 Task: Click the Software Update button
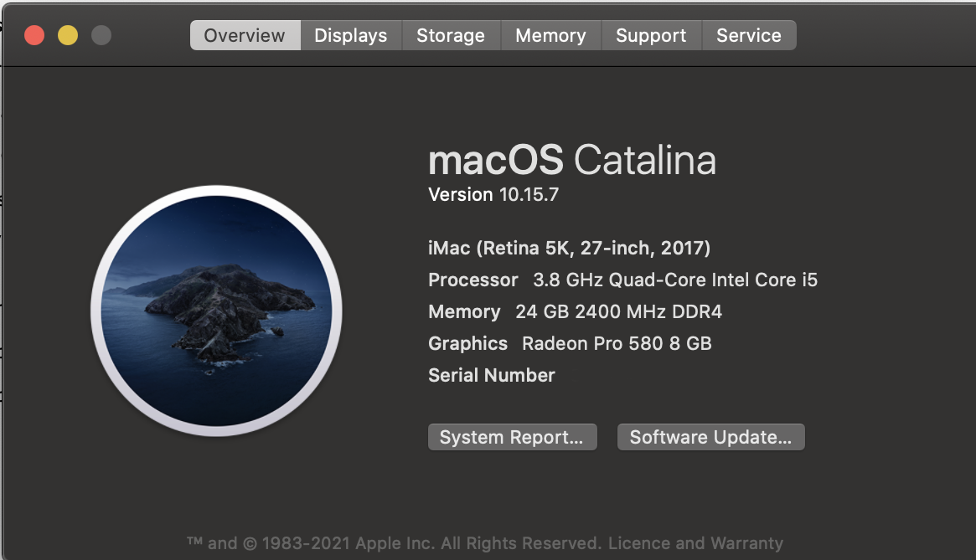click(710, 437)
